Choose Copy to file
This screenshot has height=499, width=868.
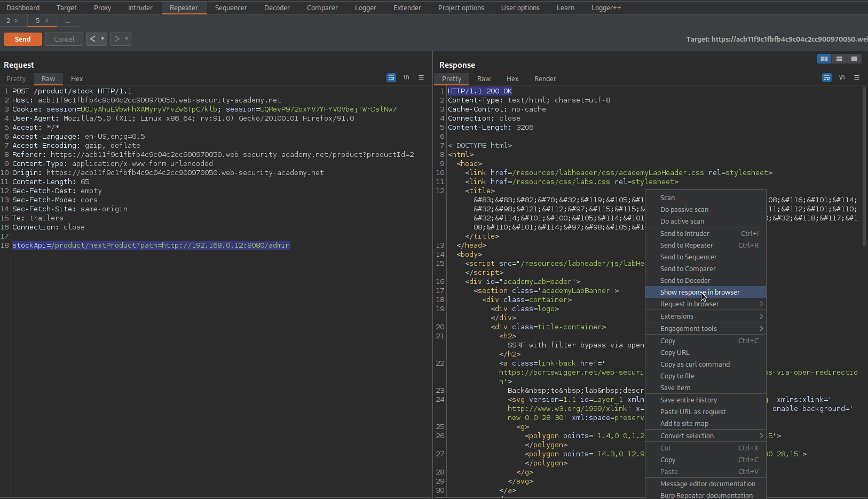[x=706, y=376]
